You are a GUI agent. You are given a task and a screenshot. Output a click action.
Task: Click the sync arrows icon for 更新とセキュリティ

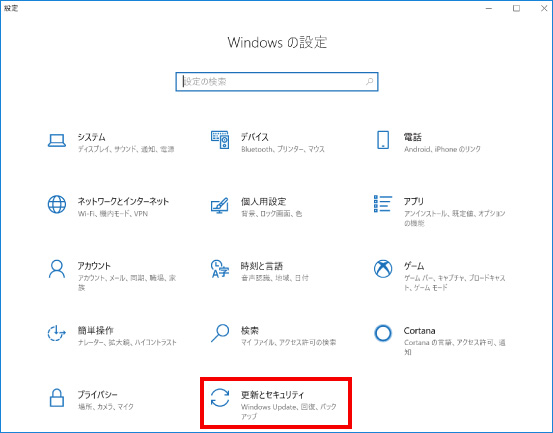tap(220, 398)
